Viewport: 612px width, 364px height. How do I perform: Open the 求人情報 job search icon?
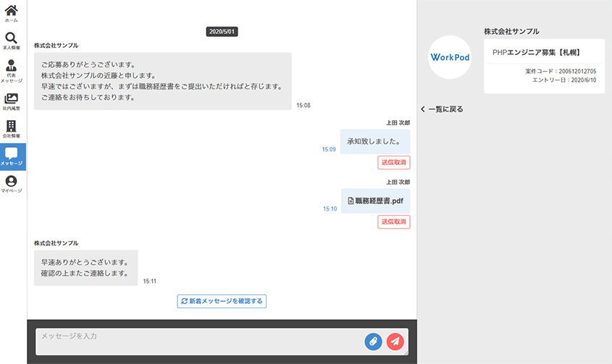(x=12, y=41)
